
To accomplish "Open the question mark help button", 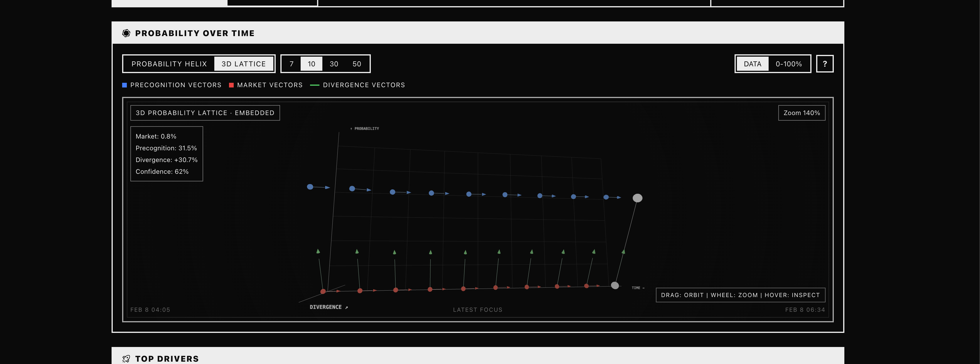I will point(824,64).
